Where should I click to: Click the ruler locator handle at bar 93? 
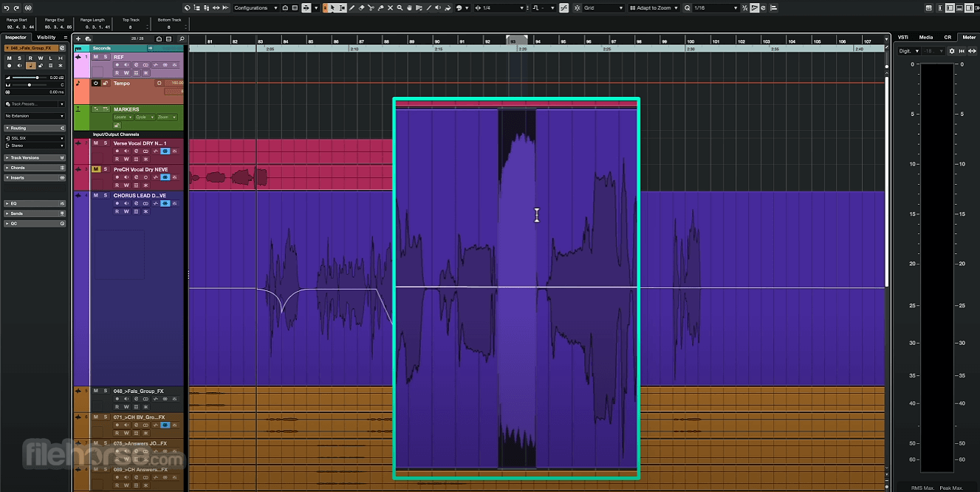[516, 40]
